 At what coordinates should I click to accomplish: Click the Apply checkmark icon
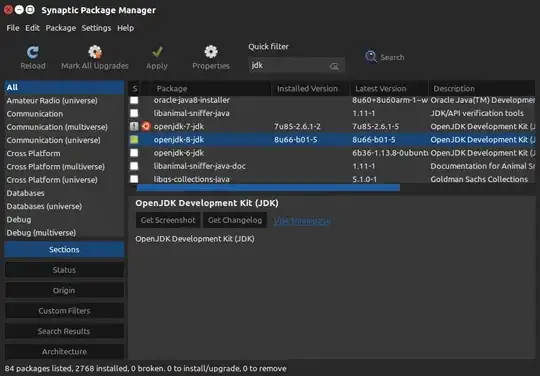point(157,52)
